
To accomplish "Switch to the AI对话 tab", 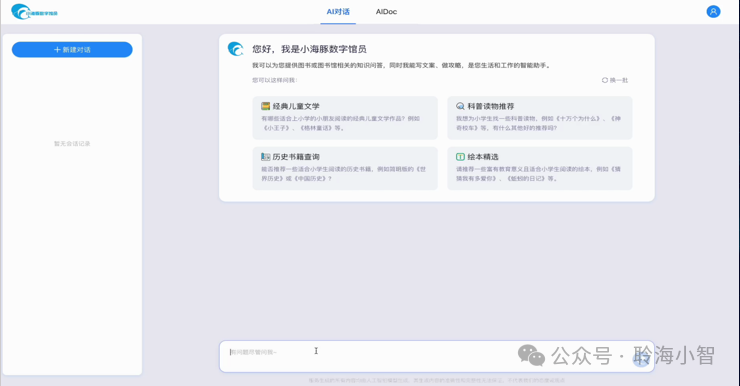I will (x=338, y=12).
